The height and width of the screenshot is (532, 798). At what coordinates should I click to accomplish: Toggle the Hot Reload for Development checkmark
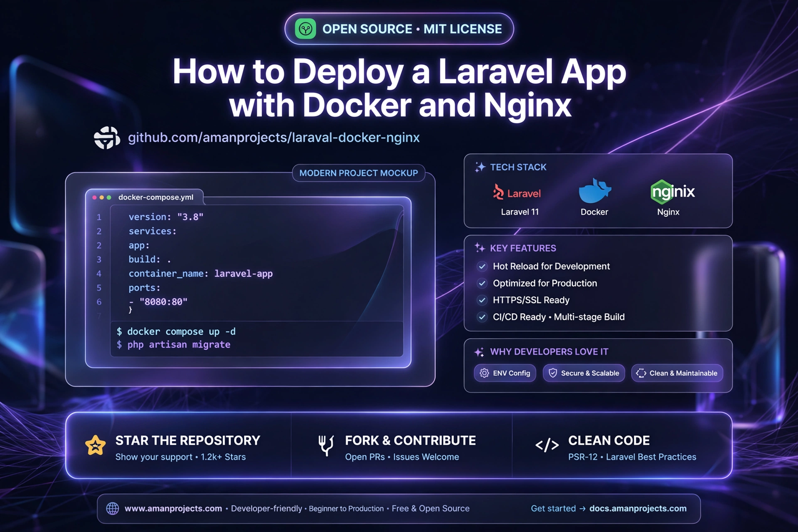point(482,266)
